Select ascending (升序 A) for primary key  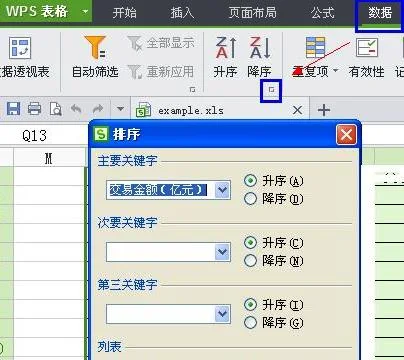250,181
